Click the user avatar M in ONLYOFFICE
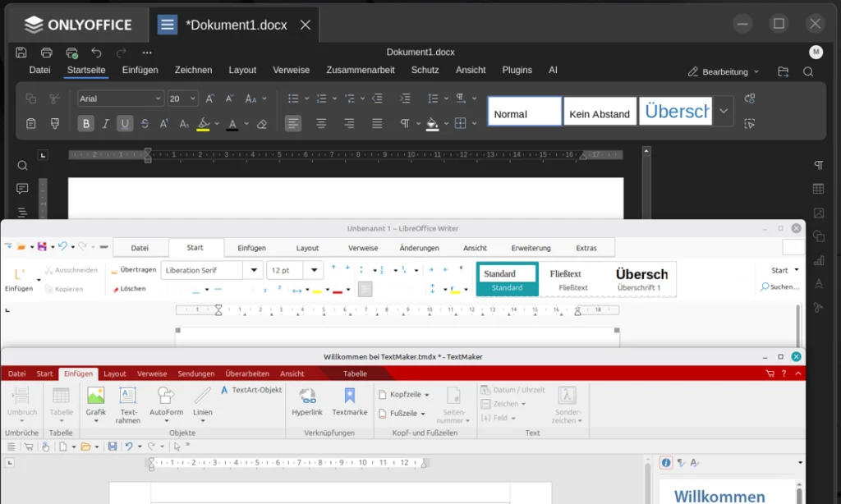Image resolution: width=841 pixels, height=504 pixels. pyautogui.click(x=816, y=52)
